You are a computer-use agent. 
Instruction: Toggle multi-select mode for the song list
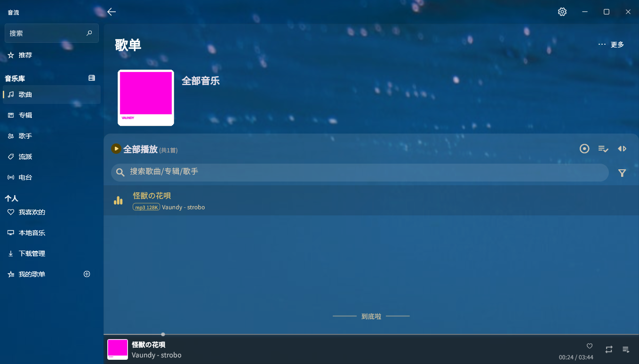(x=603, y=149)
